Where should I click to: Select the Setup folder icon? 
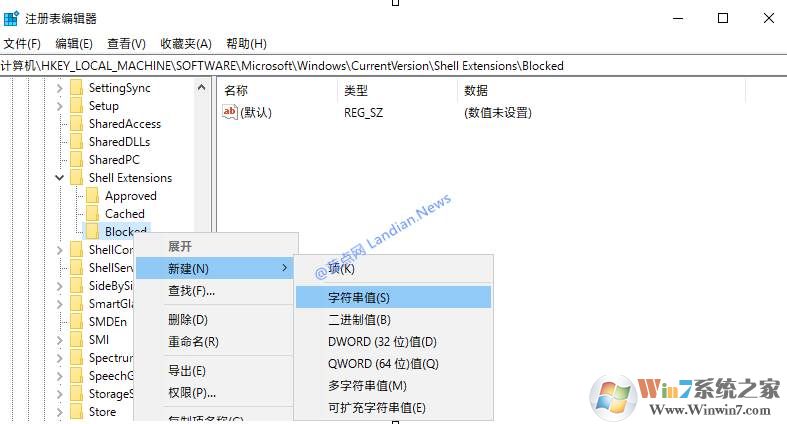(77, 106)
